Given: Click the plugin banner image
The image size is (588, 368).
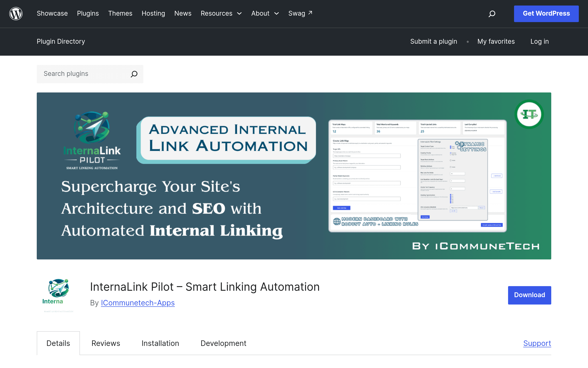Looking at the screenshot, I should 294,176.
